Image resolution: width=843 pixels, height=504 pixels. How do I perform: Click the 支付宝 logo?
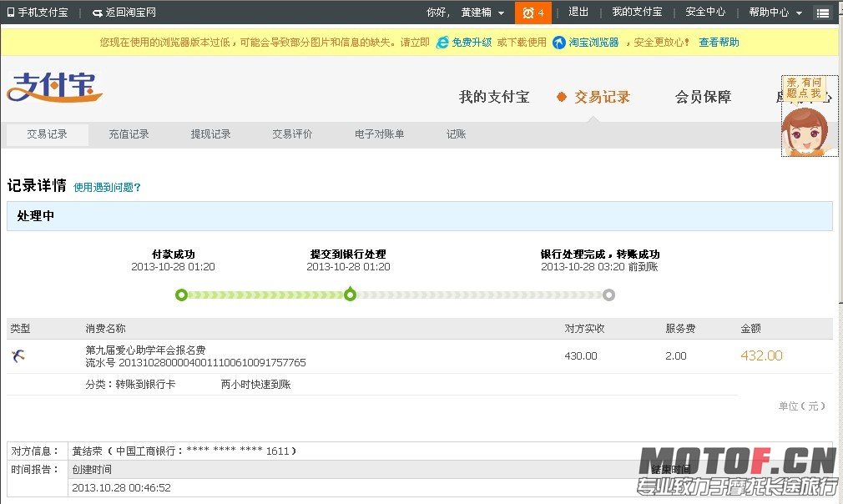coord(54,87)
